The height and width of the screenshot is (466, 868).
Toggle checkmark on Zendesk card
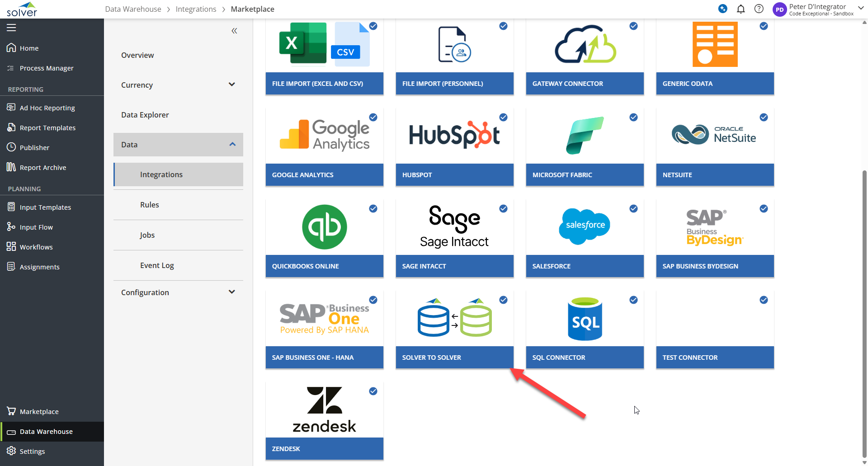click(x=373, y=391)
